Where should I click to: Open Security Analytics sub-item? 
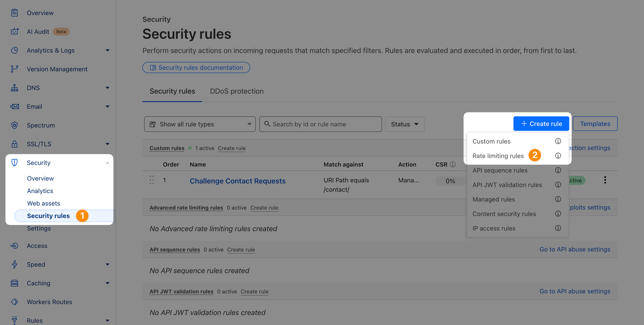point(40,191)
